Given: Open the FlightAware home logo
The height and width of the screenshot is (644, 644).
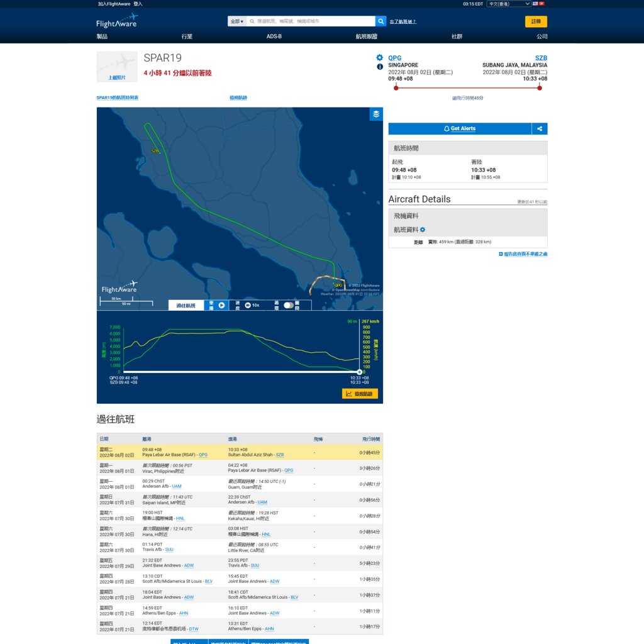Looking at the screenshot, I should click(117, 21).
